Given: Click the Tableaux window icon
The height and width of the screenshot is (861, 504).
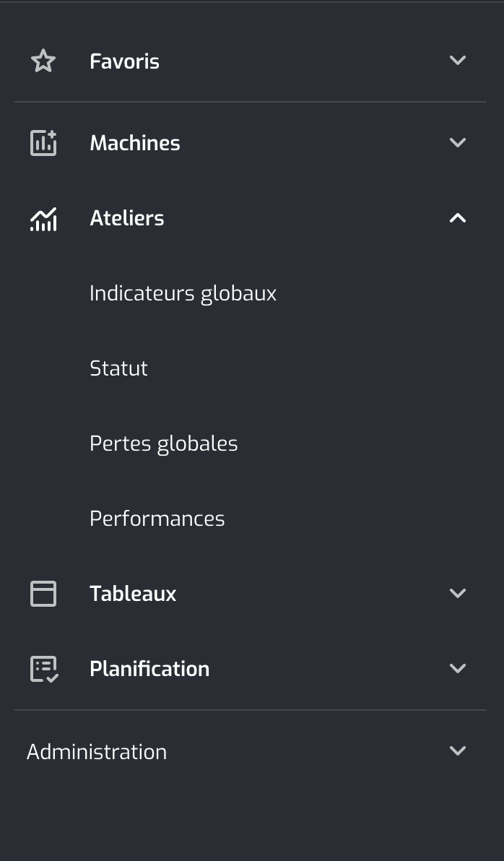Looking at the screenshot, I should click(43, 594).
